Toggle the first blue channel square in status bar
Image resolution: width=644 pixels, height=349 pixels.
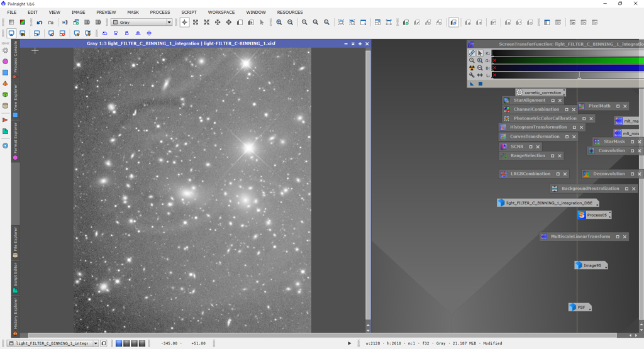pos(119,343)
